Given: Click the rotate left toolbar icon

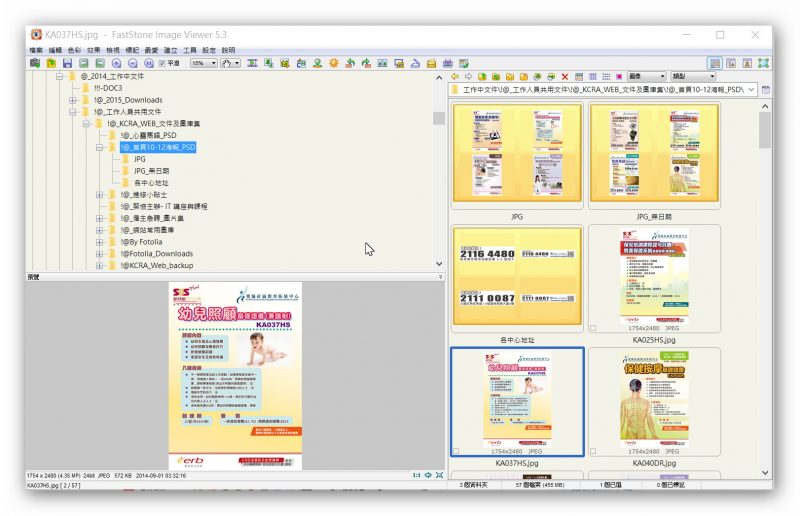Looking at the screenshot, I should (x=350, y=63).
